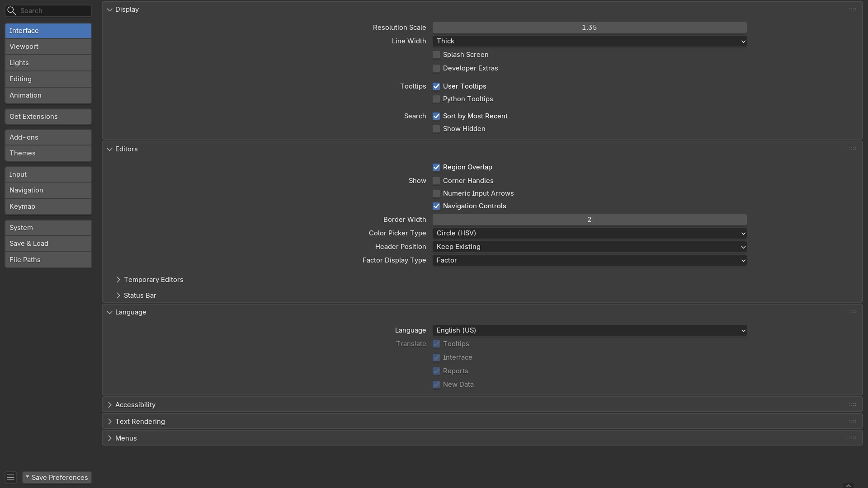The image size is (868, 488).
Task: Click the search magnifier icon
Action: coord(12,10)
